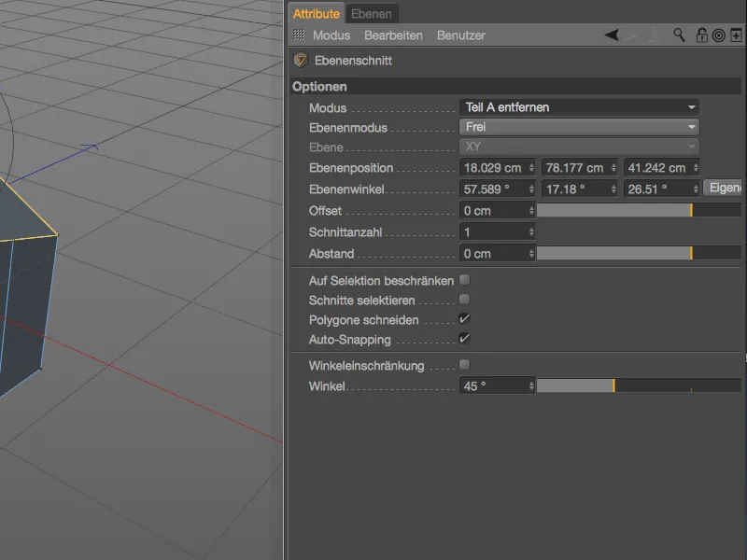Switch to the Attribute tab
This screenshot has height=560, width=747.
pyautogui.click(x=317, y=14)
